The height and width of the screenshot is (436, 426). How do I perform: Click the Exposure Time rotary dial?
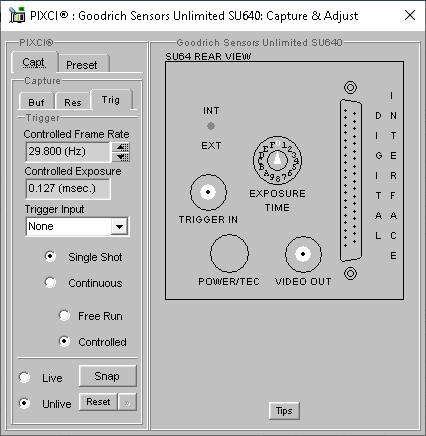coord(277,160)
